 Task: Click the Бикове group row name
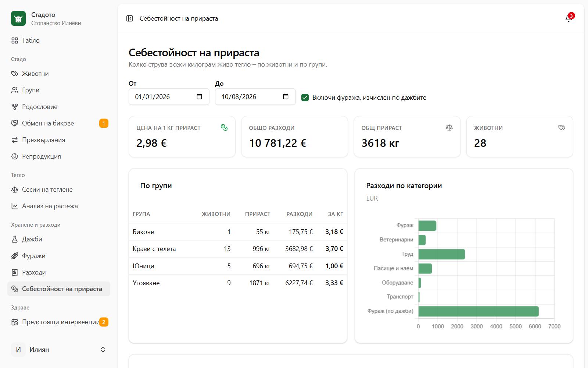pos(143,232)
